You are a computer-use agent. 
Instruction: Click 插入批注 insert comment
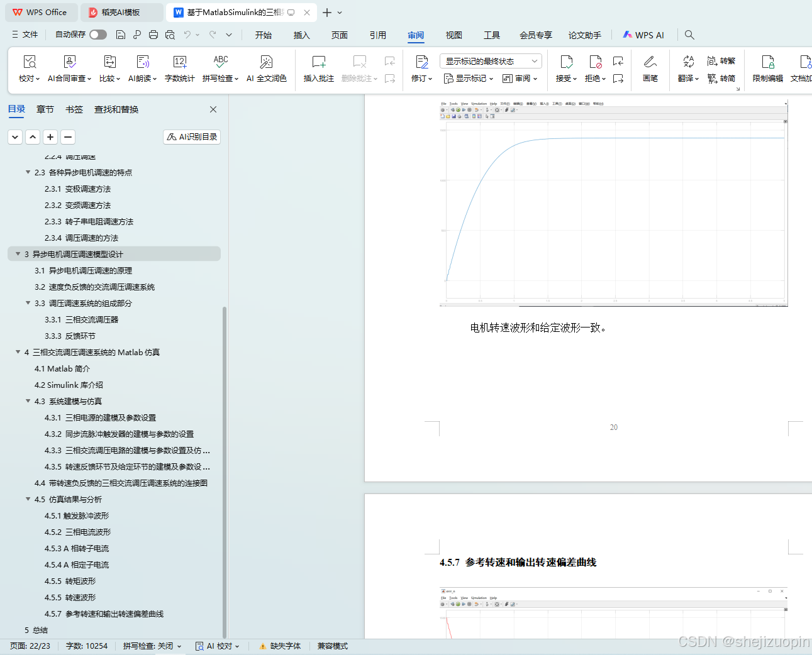pyautogui.click(x=319, y=69)
